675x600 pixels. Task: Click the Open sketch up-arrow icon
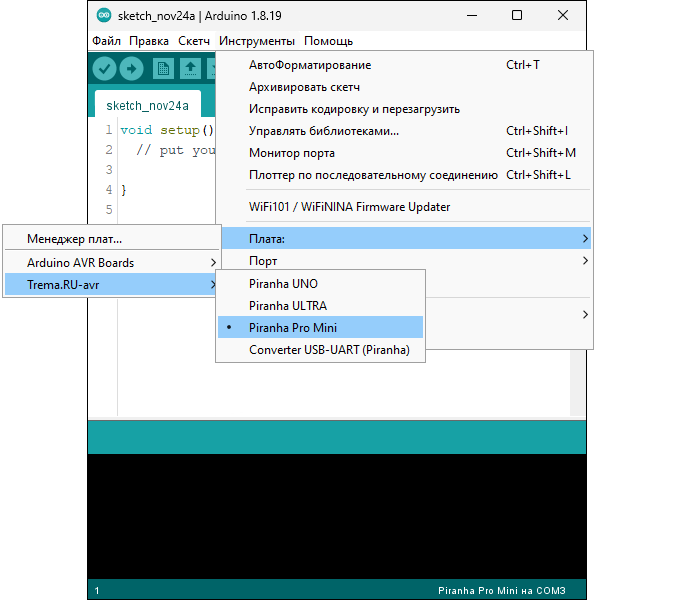click(x=190, y=68)
